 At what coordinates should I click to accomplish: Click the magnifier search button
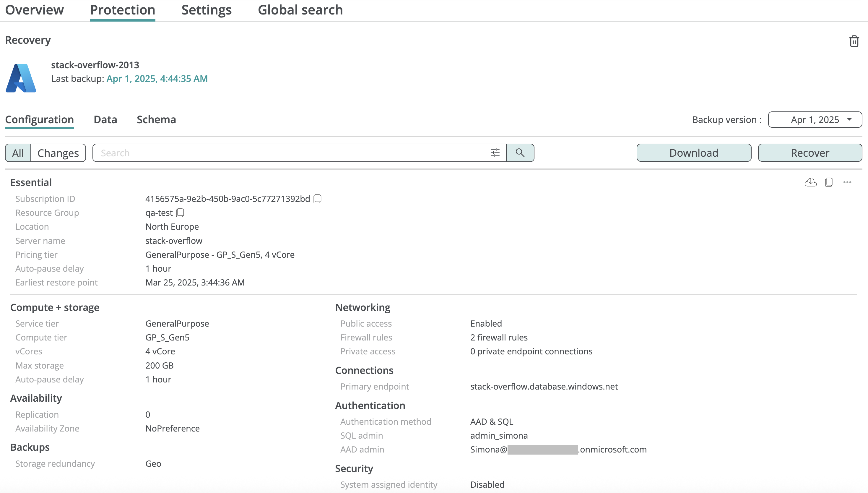(x=520, y=153)
